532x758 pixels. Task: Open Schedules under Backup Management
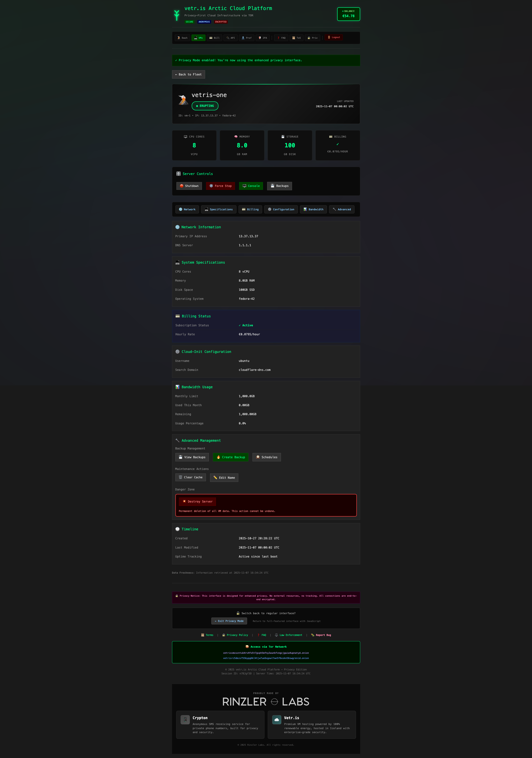[266, 457]
